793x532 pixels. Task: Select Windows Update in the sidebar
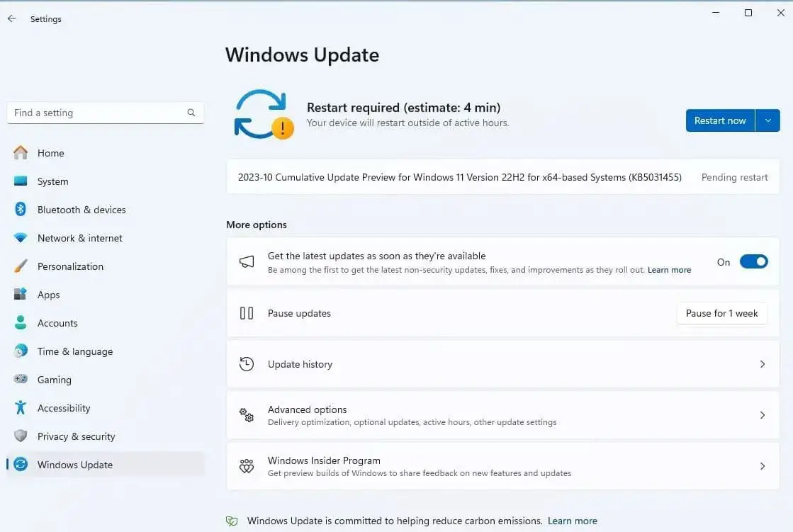coord(74,465)
